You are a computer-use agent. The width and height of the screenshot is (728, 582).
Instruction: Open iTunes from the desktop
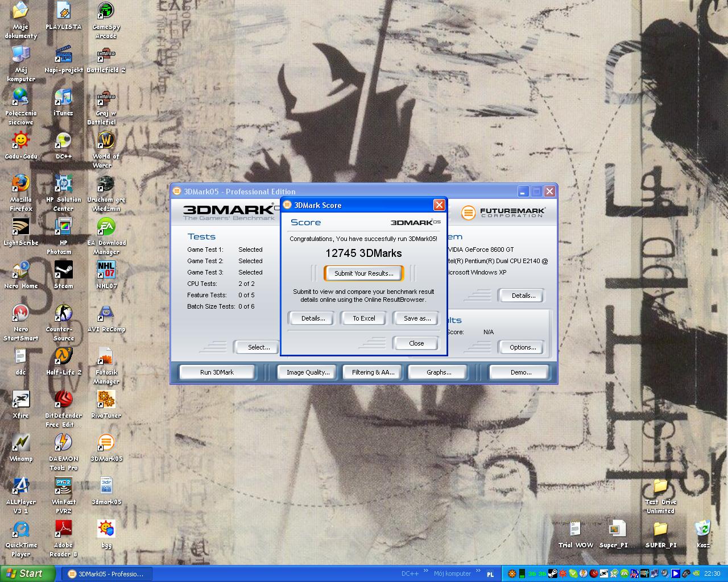63,102
